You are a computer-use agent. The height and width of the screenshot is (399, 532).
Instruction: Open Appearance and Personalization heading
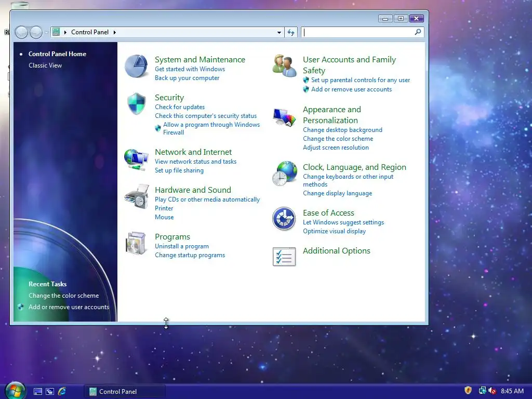[332, 115]
